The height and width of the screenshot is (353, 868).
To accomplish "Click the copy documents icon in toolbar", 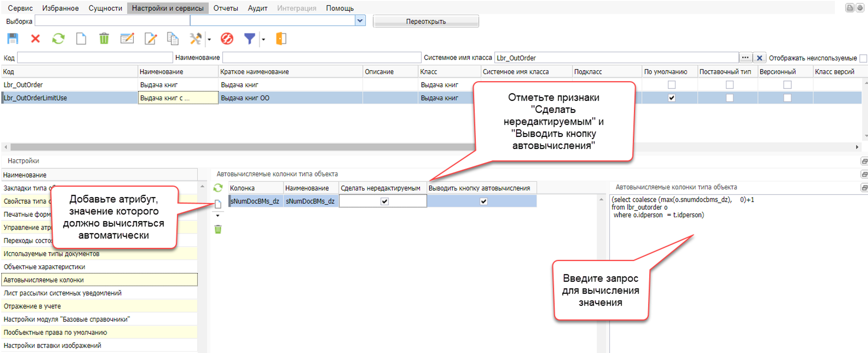I will point(173,39).
